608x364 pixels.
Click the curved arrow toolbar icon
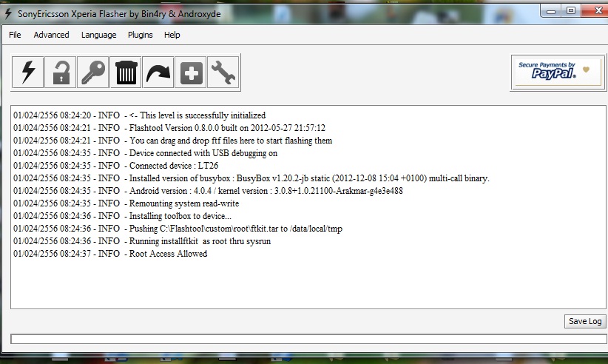158,72
